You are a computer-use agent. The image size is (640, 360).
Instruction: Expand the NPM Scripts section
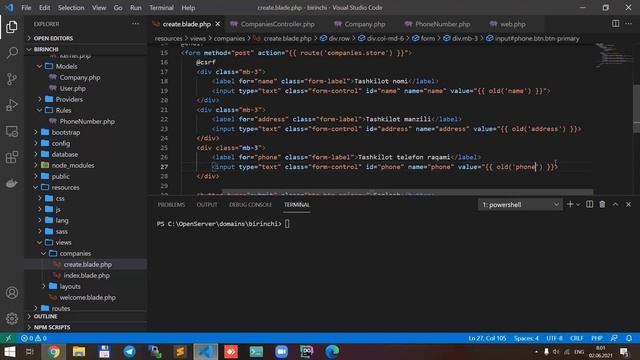point(52,327)
